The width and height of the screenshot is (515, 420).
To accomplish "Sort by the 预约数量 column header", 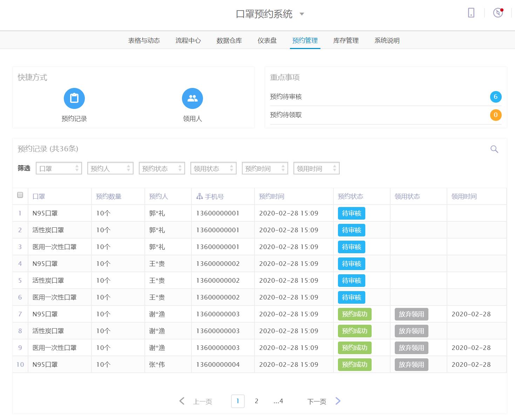I will 109,197.
